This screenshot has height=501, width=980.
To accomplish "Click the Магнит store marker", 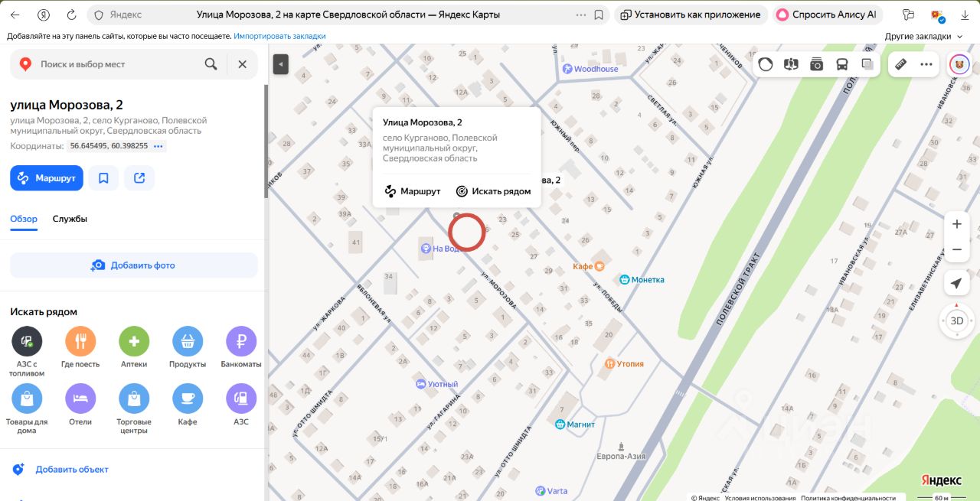I will point(574,424).
